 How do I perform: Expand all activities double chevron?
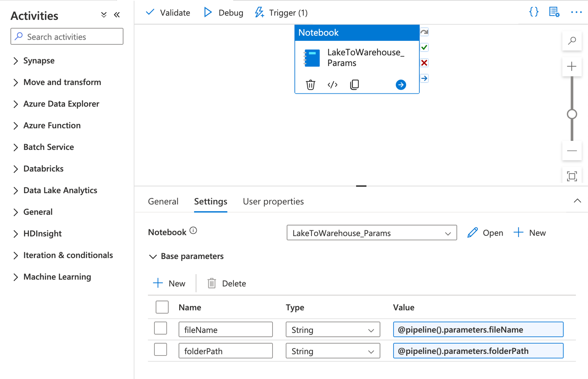coord(103,15)
